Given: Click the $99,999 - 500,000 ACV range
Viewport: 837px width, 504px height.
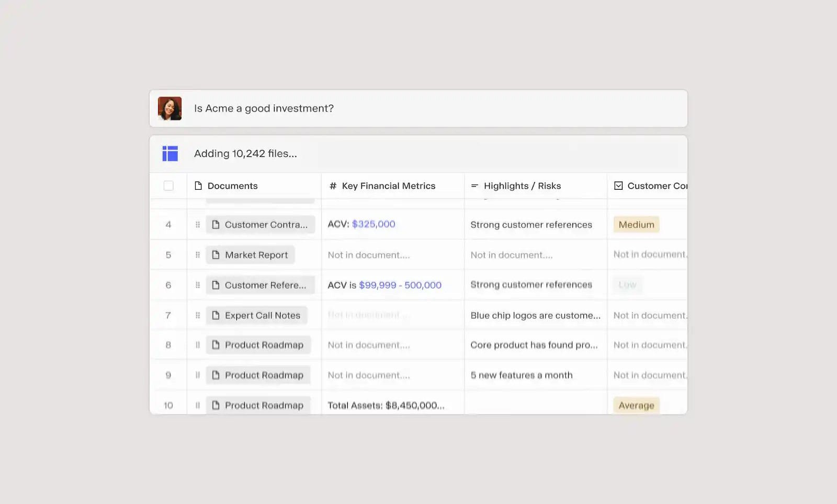Looking at the screenshot, I should [400, 285].
